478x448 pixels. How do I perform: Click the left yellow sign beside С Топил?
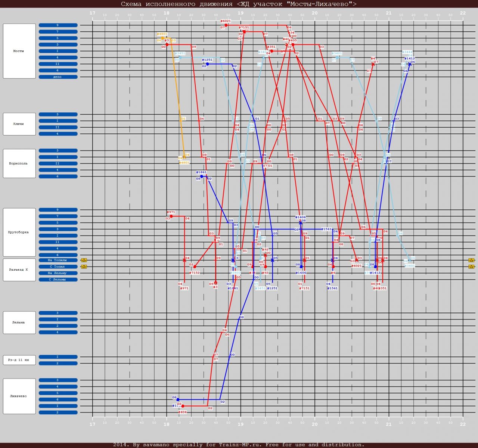click(84, 267)
